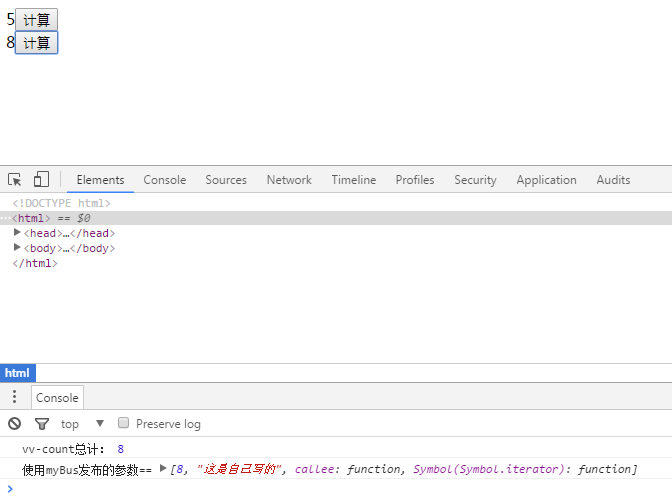Open the Sources tab
This screenshot has width=672, height=496.
click(x=226, y=180)
